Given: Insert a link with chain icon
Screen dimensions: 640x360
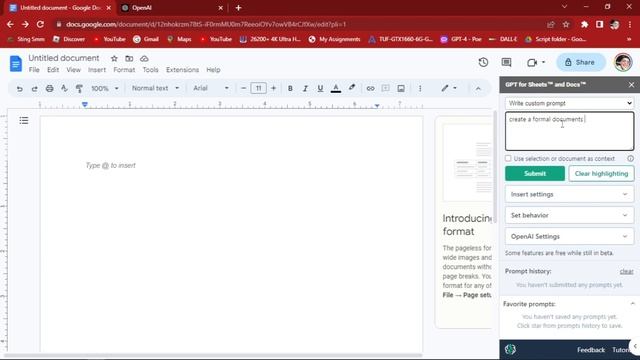Looking at the screenshot, I should coord(370,88).
